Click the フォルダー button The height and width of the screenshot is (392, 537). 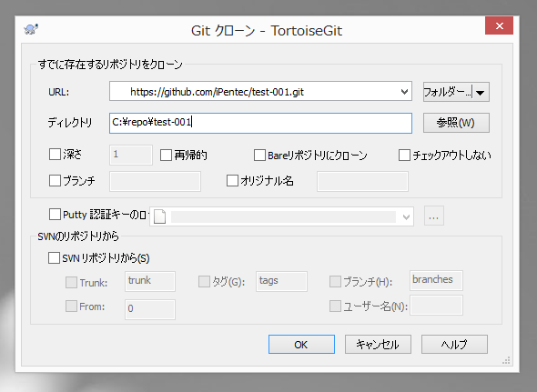point(448,92)
